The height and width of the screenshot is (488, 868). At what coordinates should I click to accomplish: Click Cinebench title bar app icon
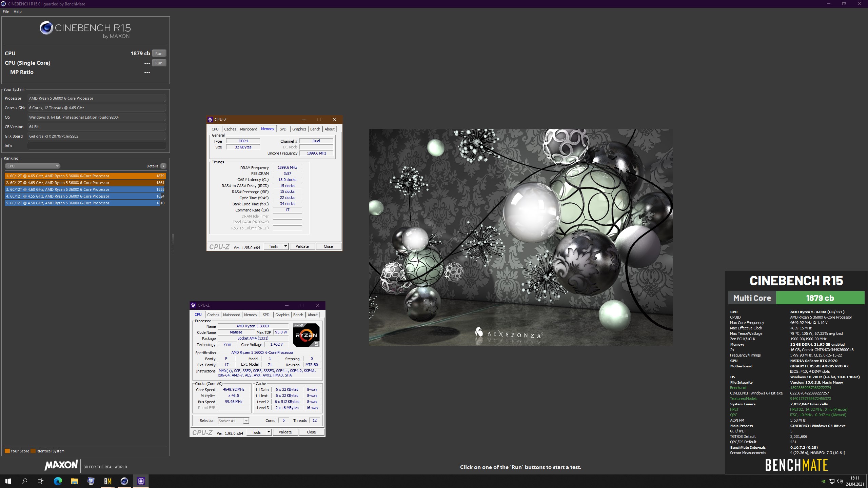[3, 4]
